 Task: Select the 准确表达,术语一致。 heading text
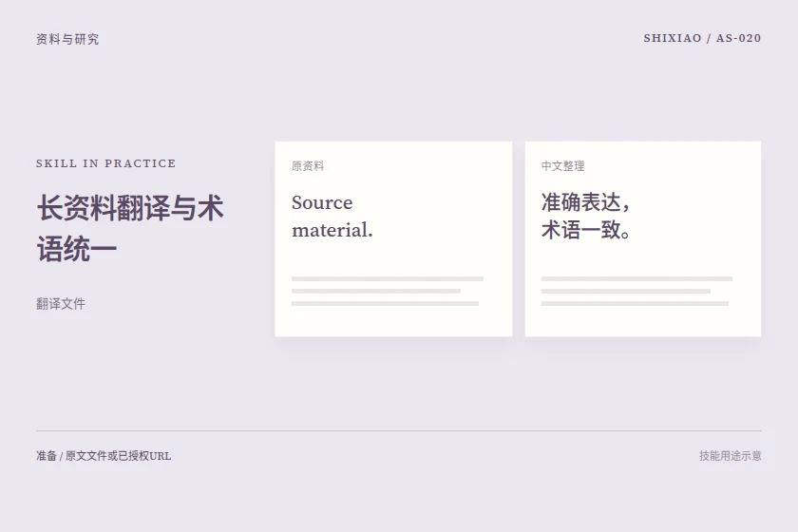tap(586, 217)
